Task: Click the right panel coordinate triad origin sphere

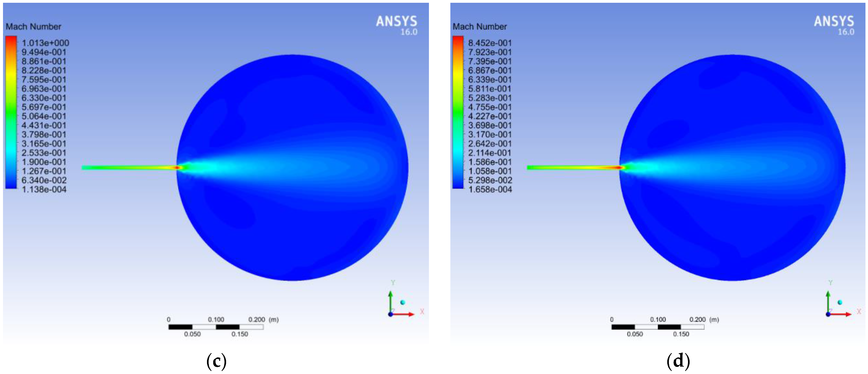Action: [828, 314]
